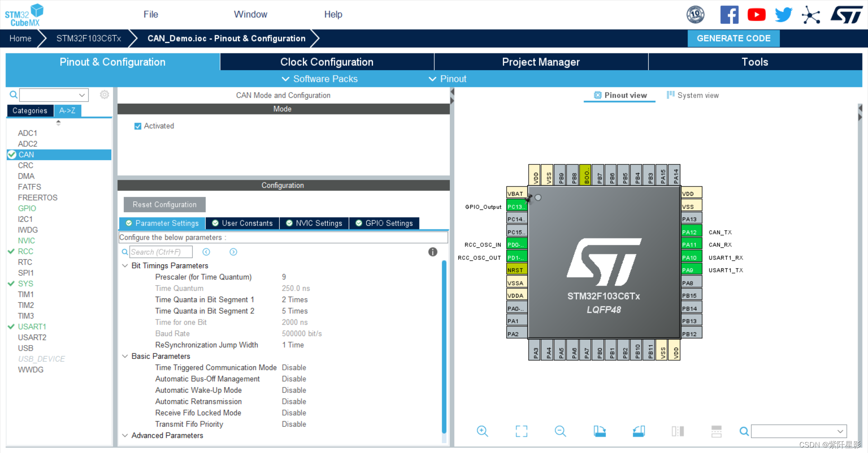Zoom in on the pinout view
Screen dimensions: 868x453
pyautogui.click(x=482, y=431)
